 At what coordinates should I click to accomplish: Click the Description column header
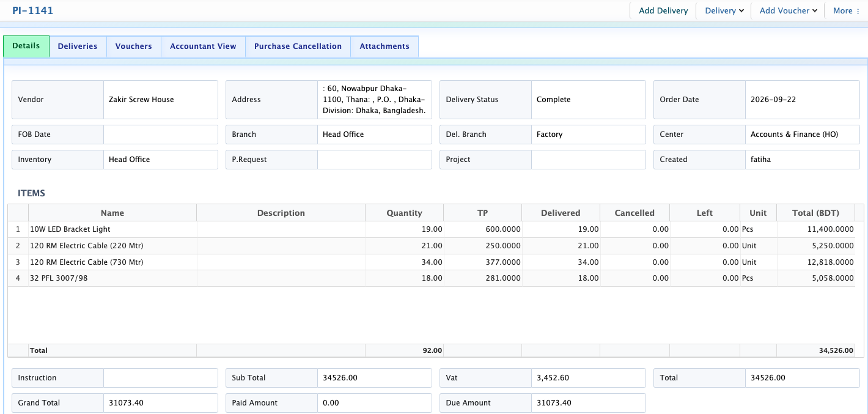pyautogui.click(x=281, y=213)
